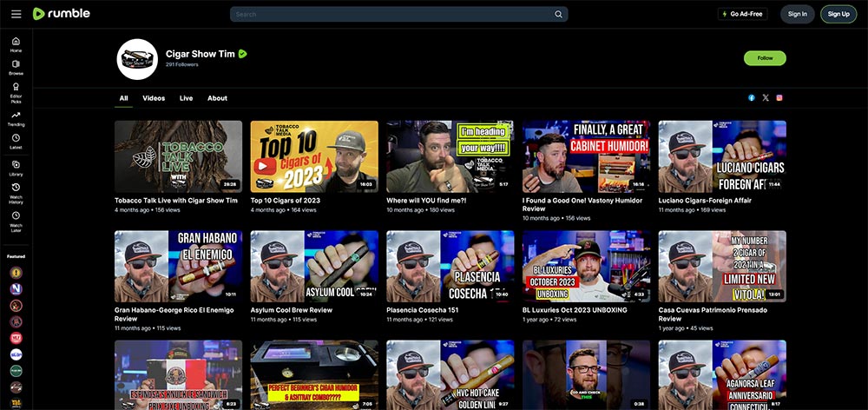Click the search magnifier icon
Viewport: 868px width, 410px height.
[558, 15]
